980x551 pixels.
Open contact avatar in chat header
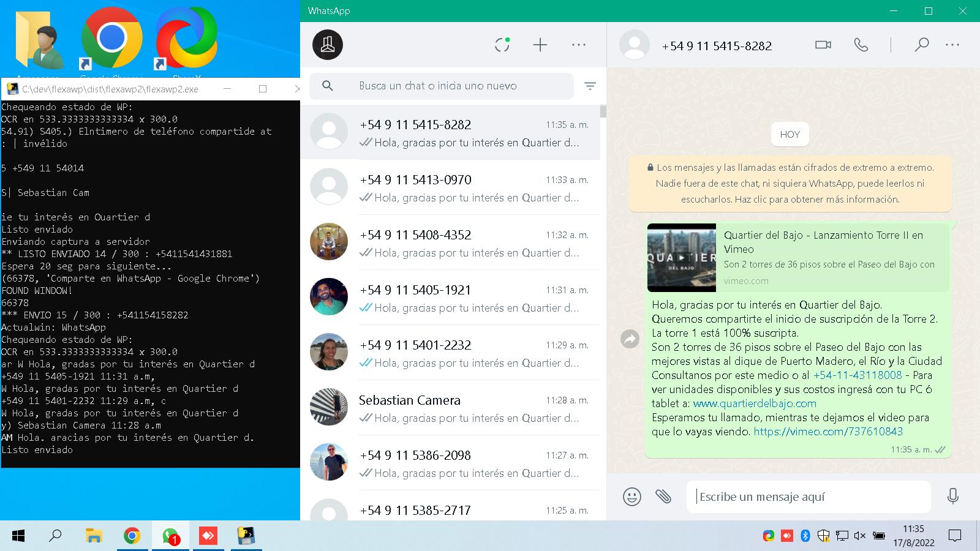point(635,45)
